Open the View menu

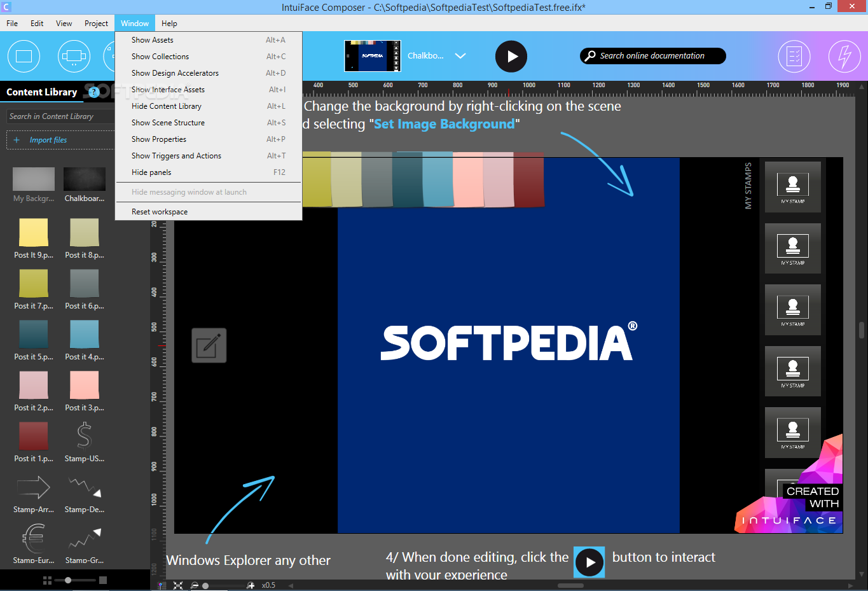point(64,24)
